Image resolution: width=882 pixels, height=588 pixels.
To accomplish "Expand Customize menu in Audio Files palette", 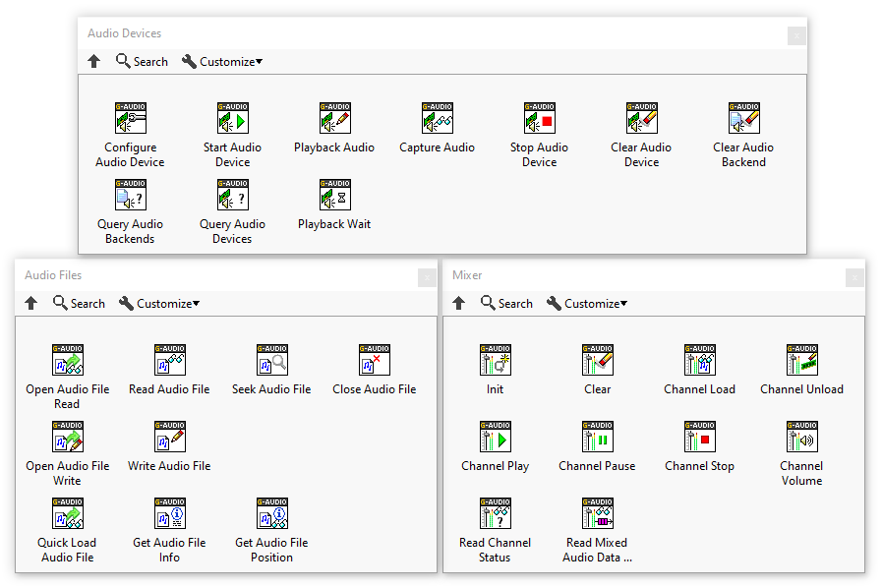I will coord(158,303).
